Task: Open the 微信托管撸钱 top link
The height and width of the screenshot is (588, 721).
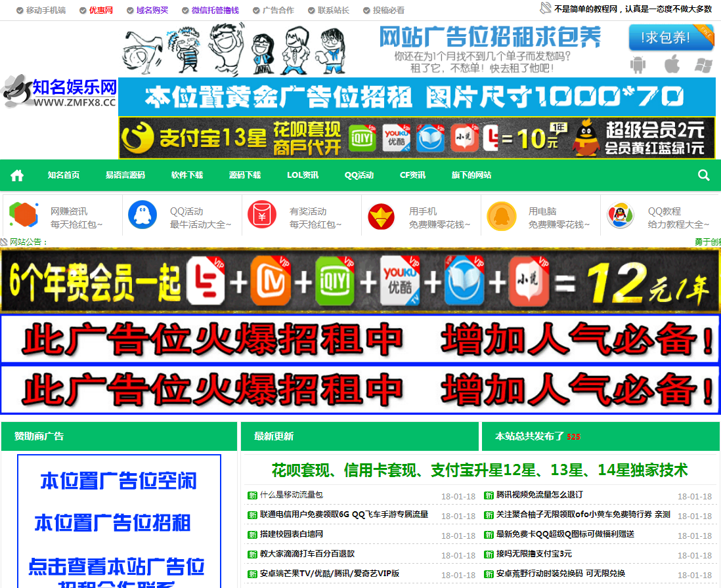Action: tap(215, 10)
